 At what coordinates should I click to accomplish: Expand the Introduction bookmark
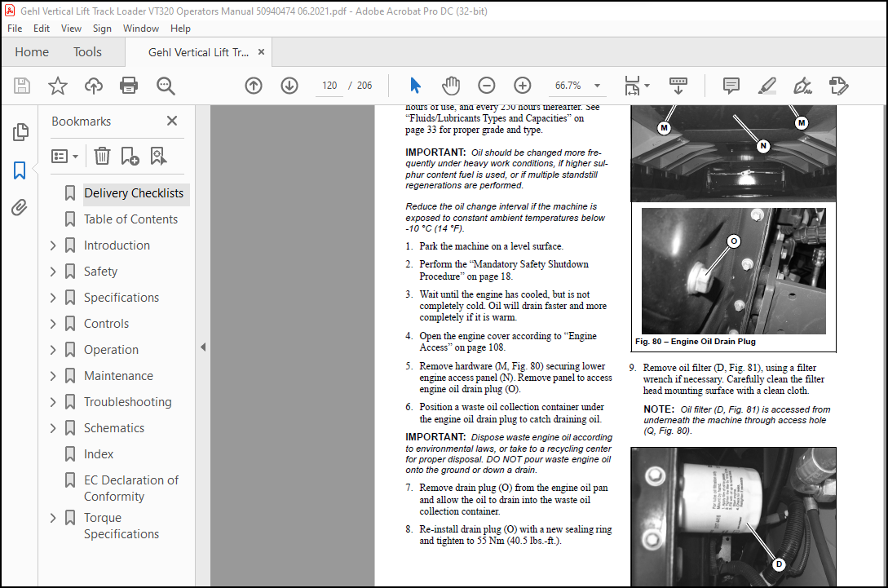(x=53, y=245)
